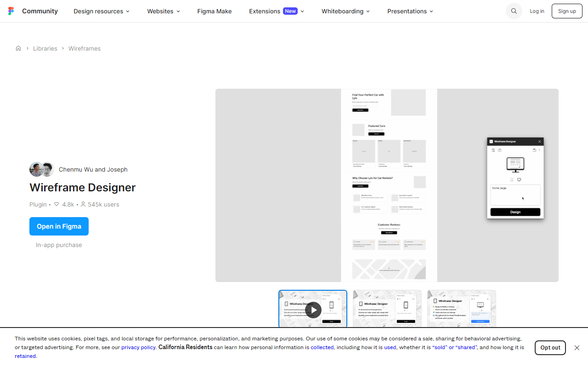Click the Opt out button
Screen dimensions: 588x368
(550, 348)
